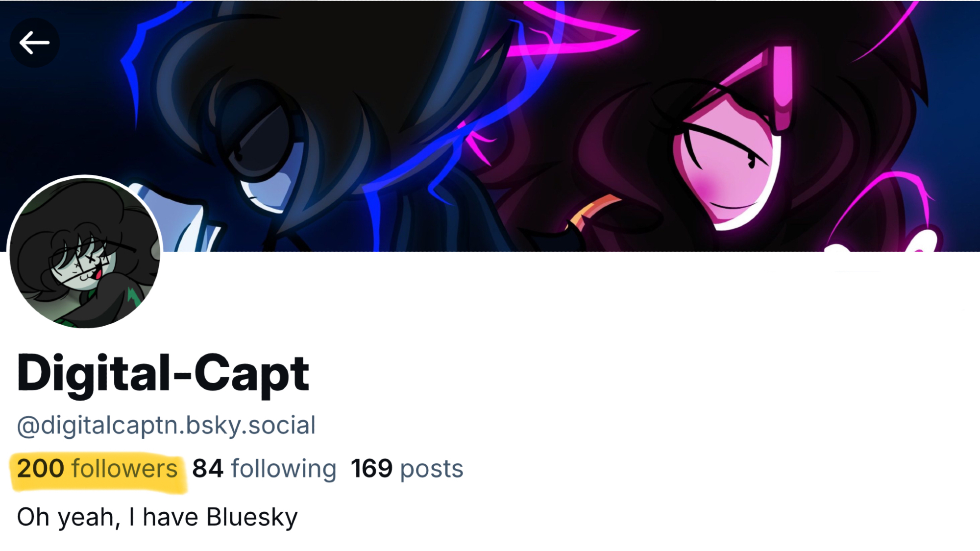This screenshot has width=980, height=551.
Task: Click the word "following"
Action: 284,470
